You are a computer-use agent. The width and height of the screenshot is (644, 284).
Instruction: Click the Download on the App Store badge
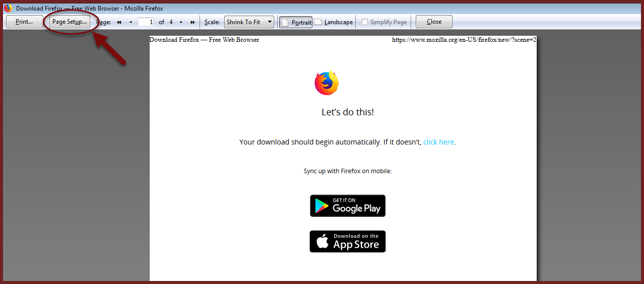click(x=348, y=242)
